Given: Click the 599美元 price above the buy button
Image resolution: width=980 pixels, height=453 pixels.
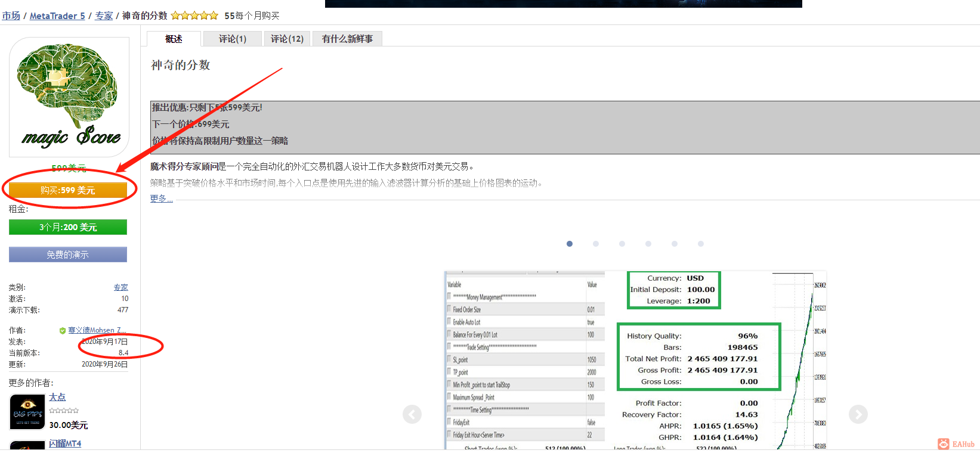Looking at the screenshot, I should tap(69, 168).
